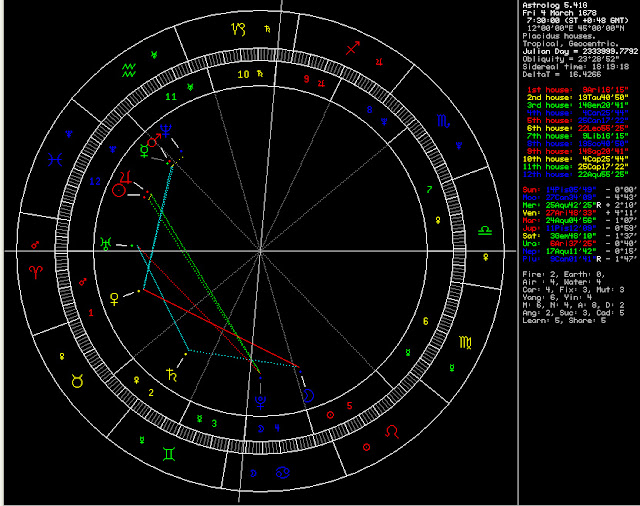
Task: Click the 'Sat:' position row
Action: click(x=580, y=236)
